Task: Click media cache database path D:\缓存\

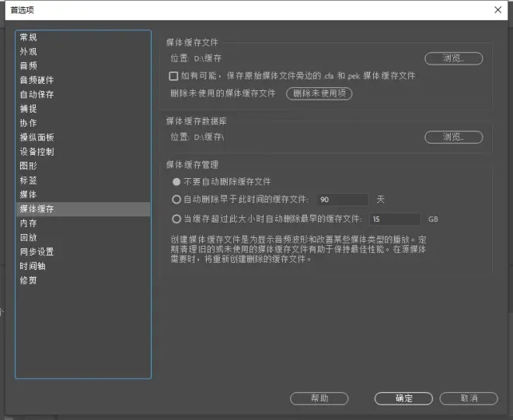Action: point(209,137)
